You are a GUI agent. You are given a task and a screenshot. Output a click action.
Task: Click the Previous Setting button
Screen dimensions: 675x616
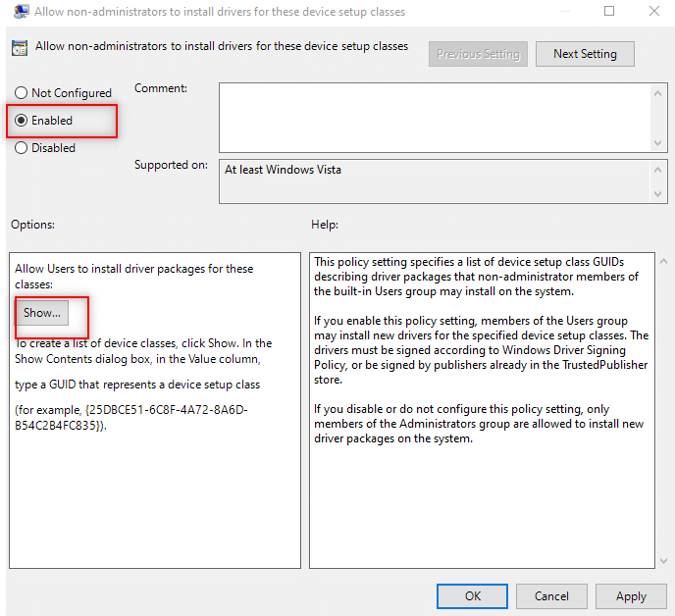pyautogui.click(x=478, y=54)
